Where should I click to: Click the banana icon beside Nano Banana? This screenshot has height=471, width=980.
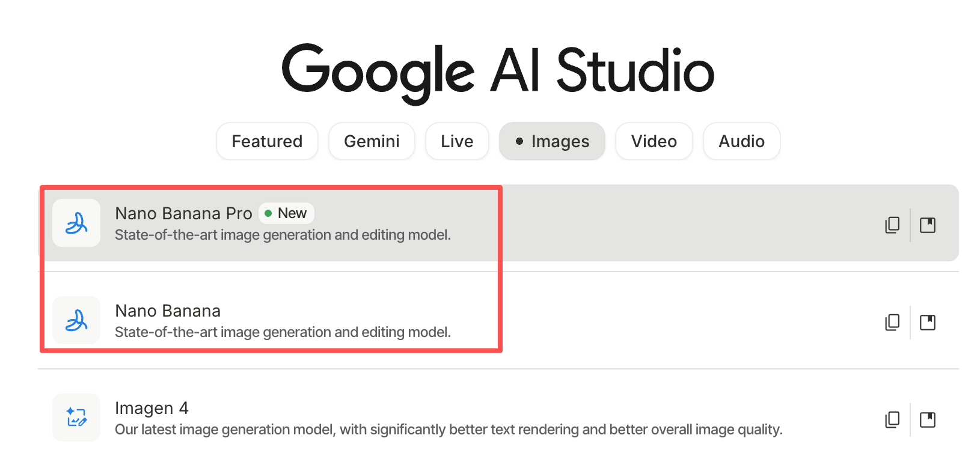coord(76,321)
